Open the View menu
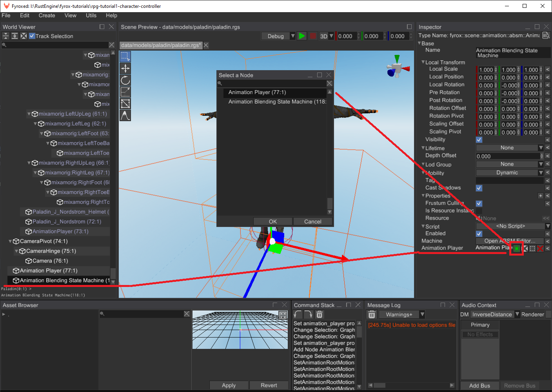Screen dimensions: 552x392 70,15
